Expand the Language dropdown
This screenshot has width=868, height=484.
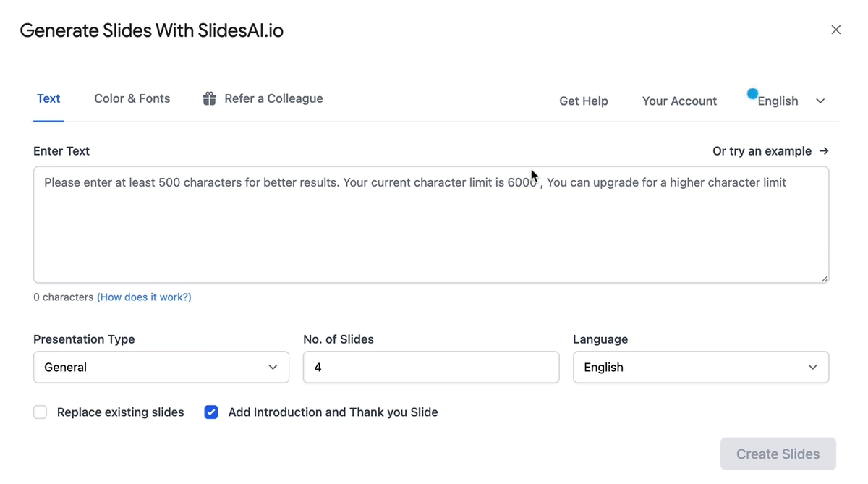tap(700, 368)
